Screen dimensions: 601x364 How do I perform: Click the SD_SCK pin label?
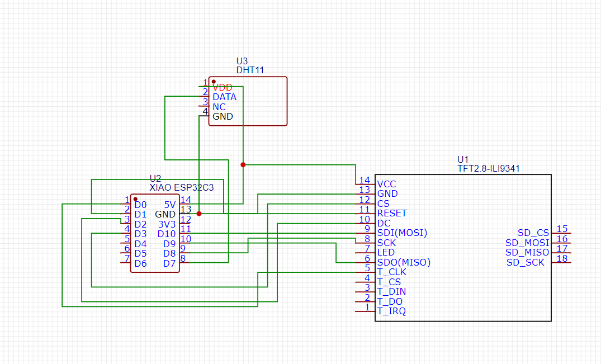[x=526, y=262]
